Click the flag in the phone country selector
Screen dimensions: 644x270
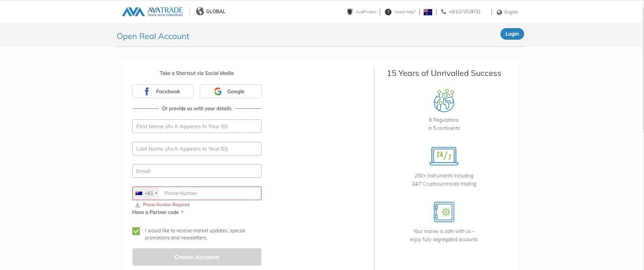(139, 193)
